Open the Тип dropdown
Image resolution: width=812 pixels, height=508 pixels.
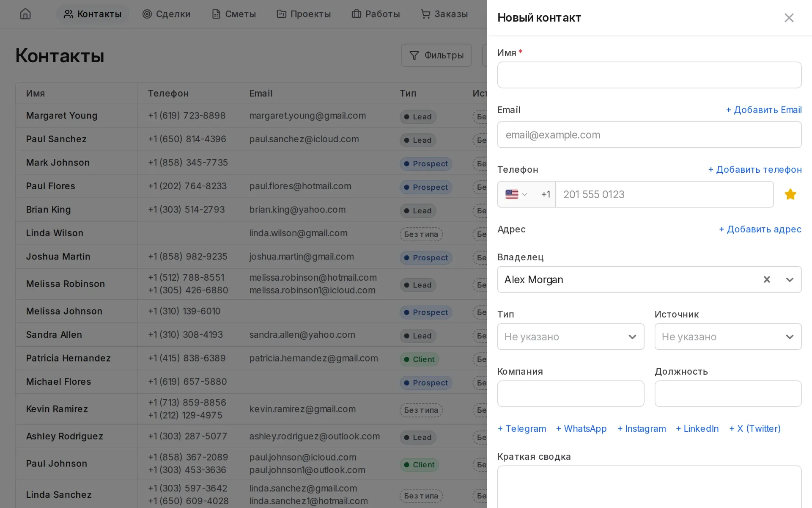[x=571, y=337]
